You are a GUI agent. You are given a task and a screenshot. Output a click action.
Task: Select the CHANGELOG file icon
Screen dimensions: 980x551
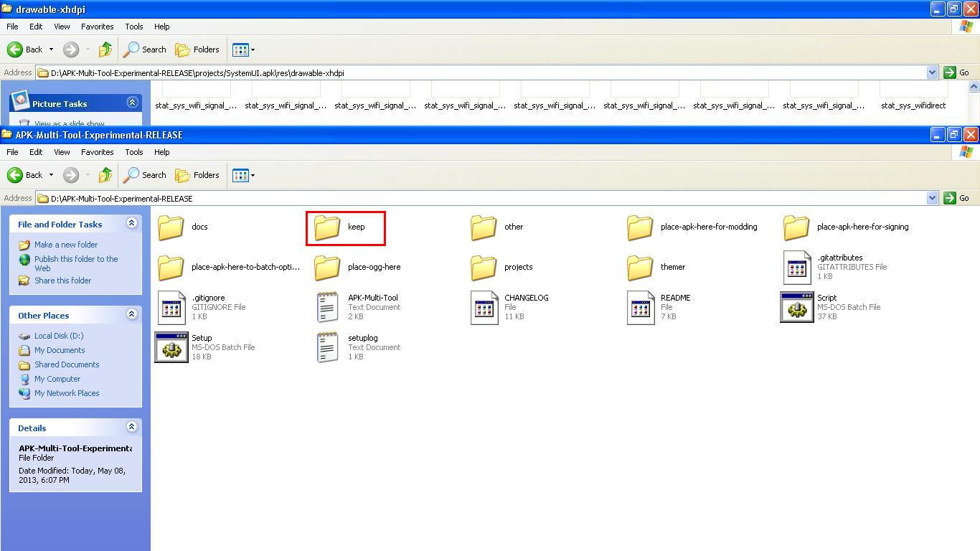click(x=484, y=308)
